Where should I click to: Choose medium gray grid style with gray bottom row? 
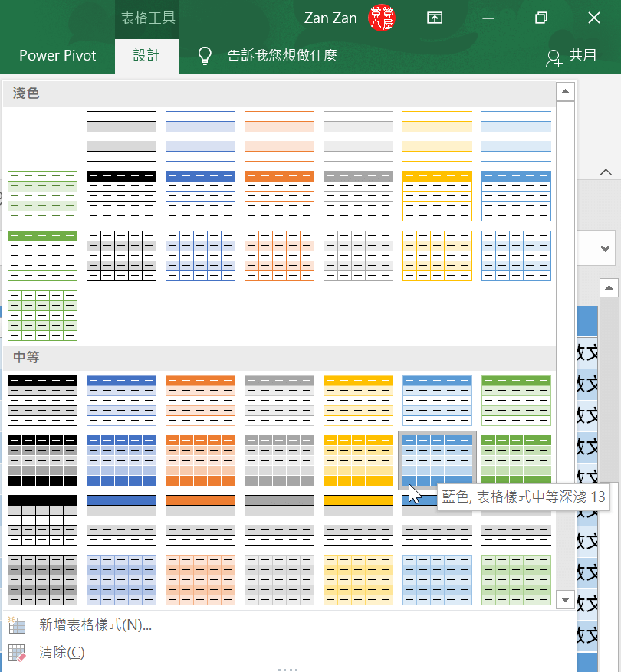click(279, 461)
